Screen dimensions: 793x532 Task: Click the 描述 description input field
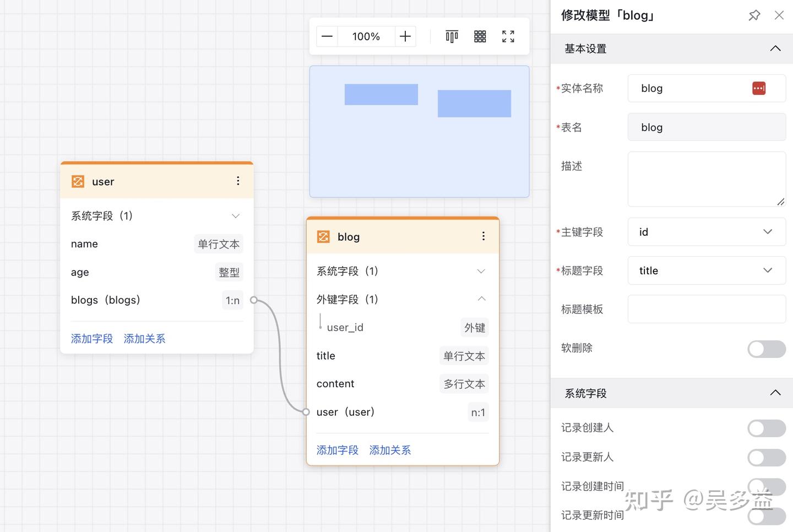pyautogui.click(x=707, y=179)
